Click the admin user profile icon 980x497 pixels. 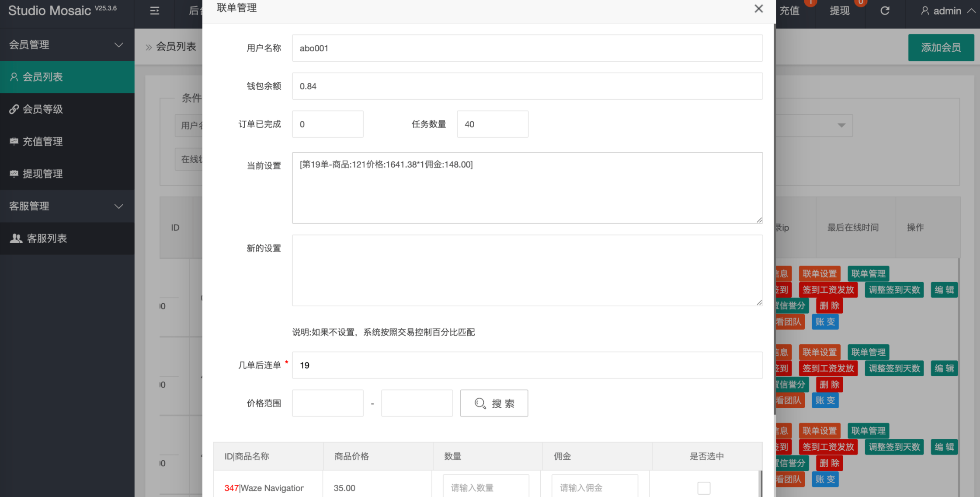tap(925, 11)
